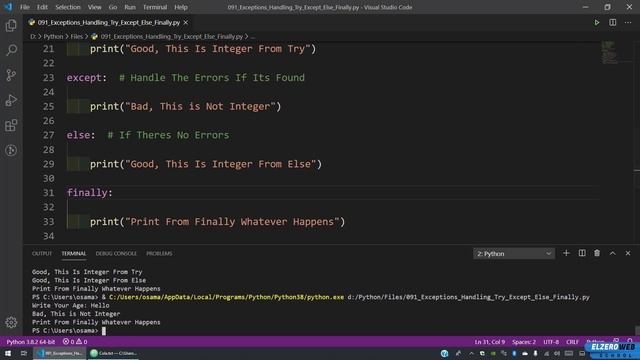This screenshot has width=640, height=360.
Task: Click the Python breadcrumb folder
Action: (x=53, y=36)
